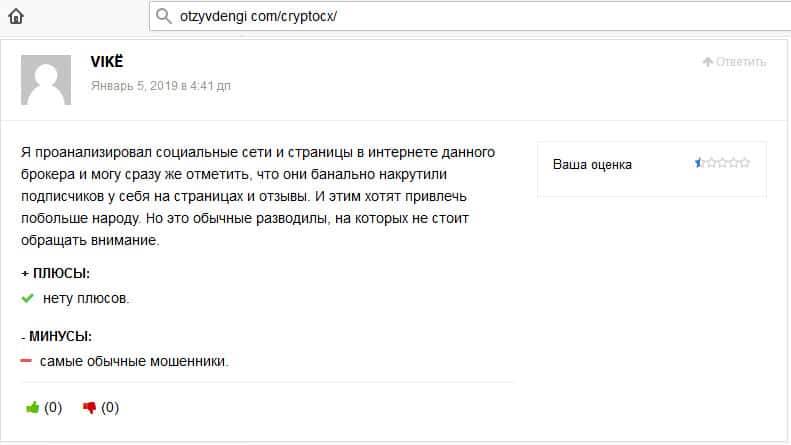Screen dimensions: 791x445
Task: Click the 'Ваша оценка' rating label
Action: [592, 164]
